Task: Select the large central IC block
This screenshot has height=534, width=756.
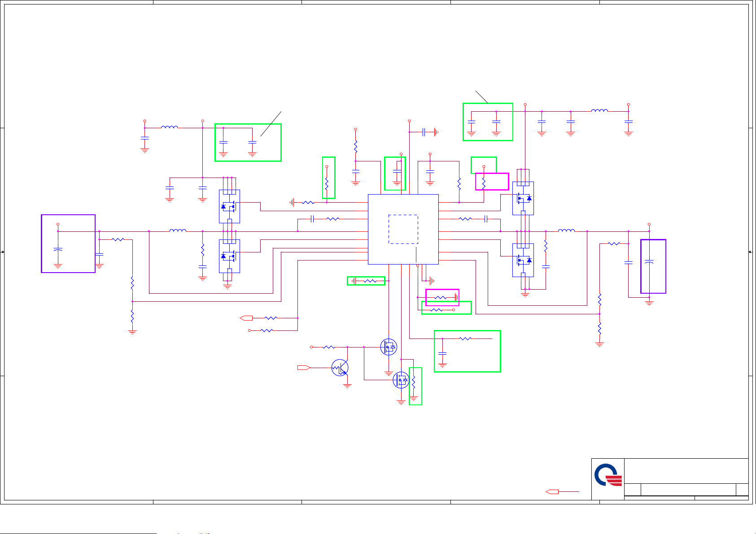Action: point(403,229)
